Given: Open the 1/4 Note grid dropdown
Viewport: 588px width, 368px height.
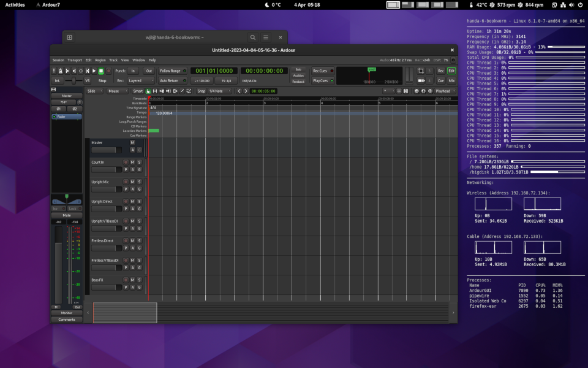Looking at the screenshot, I should pyautogui.click(x=220, y=91).
